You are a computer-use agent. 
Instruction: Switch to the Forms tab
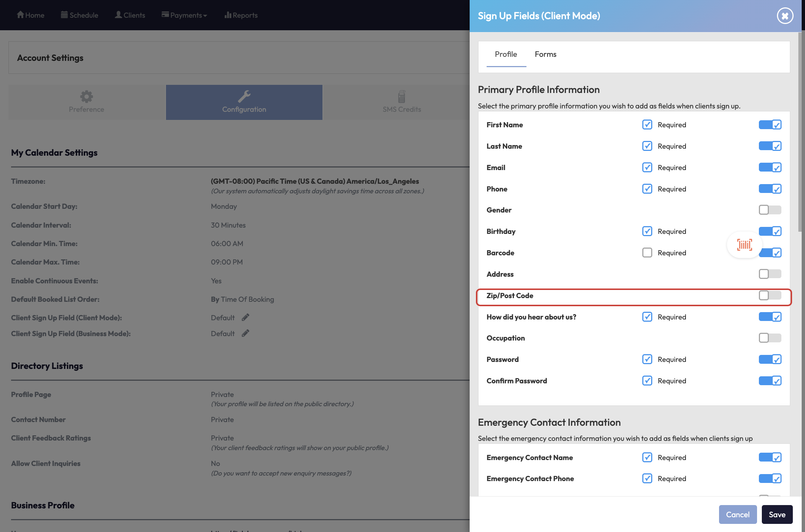pos(545,54)
